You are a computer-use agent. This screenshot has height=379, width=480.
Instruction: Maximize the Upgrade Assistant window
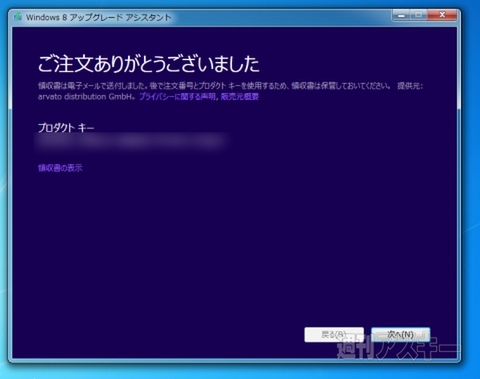point(419,15)
